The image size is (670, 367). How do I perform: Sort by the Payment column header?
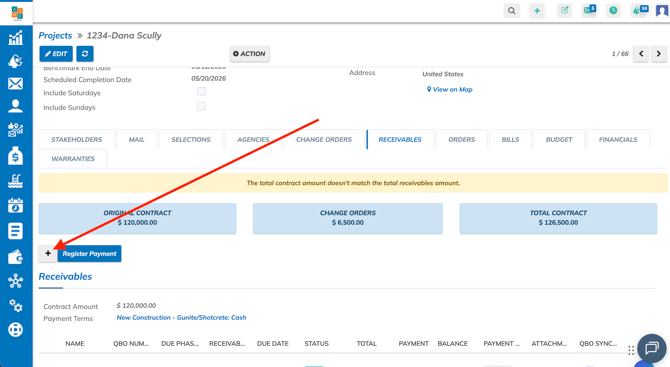[413, 344]
